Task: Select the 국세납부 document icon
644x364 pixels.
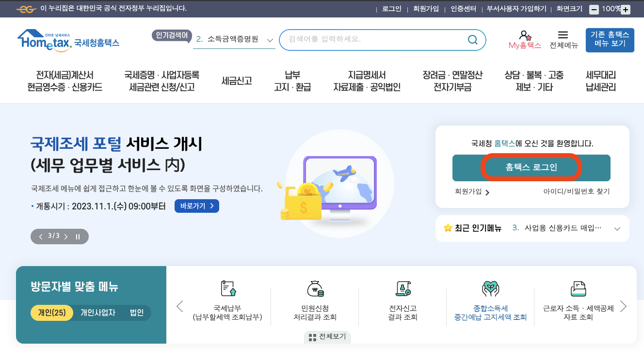Action: coord(227,288)
